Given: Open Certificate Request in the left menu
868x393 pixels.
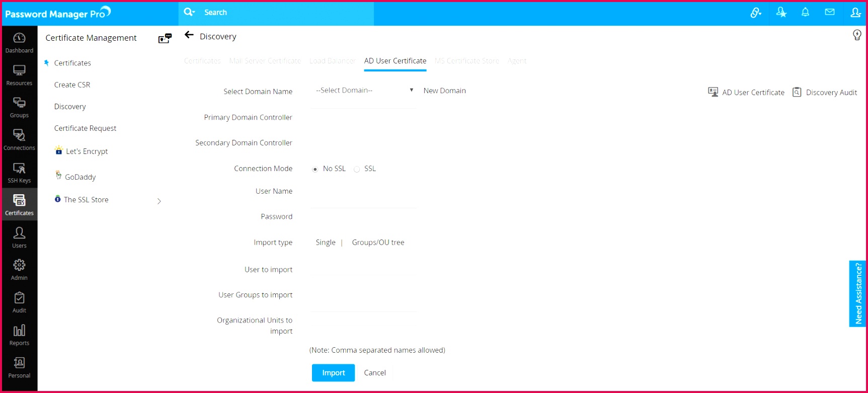Looking at the screenshot, I should 85,128.
